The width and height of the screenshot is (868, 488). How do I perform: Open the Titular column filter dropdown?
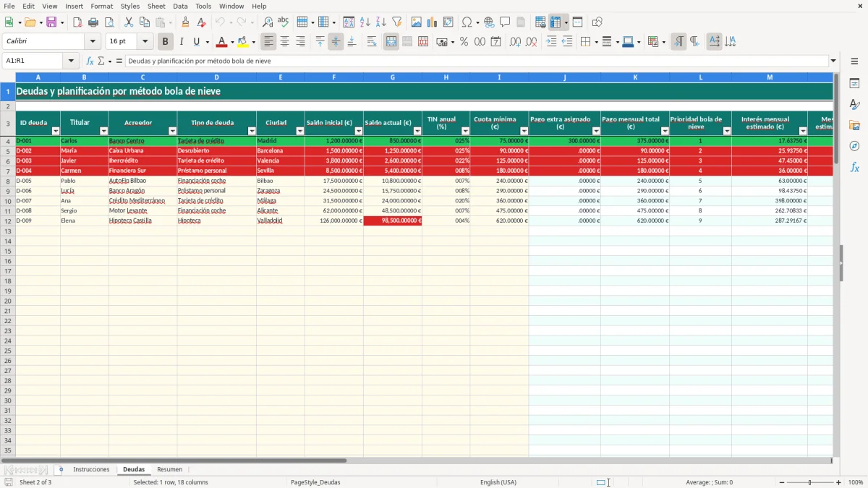[103, 131]
